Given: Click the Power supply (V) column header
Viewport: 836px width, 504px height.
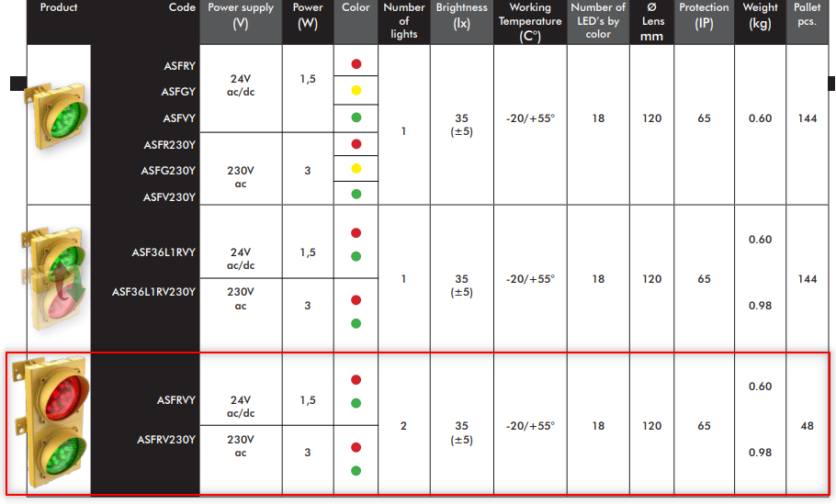Looking at the screenshot, I should point(241,17).
